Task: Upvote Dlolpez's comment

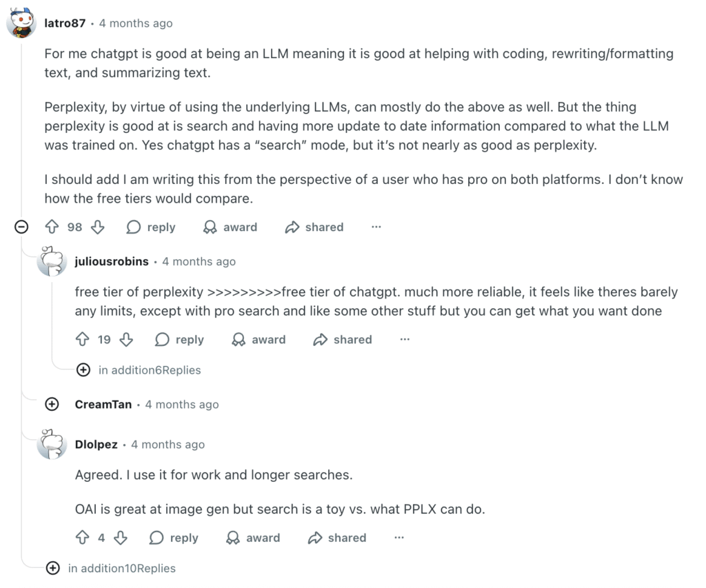Action: 83,538
